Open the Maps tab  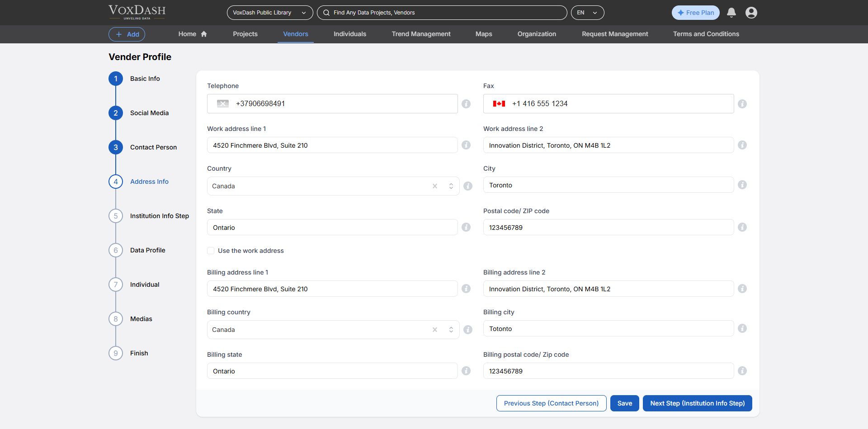coord(484,34)
